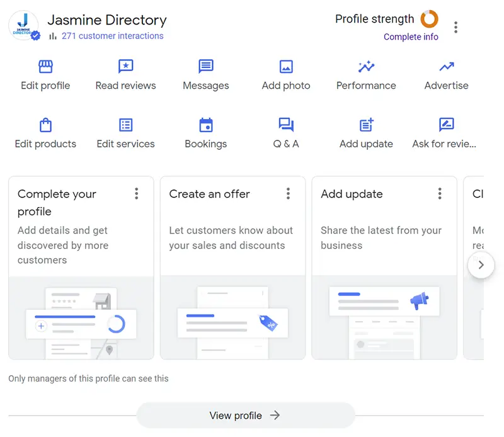Click the Edit profile label
The image size is (504, 437).
point(45,86)
